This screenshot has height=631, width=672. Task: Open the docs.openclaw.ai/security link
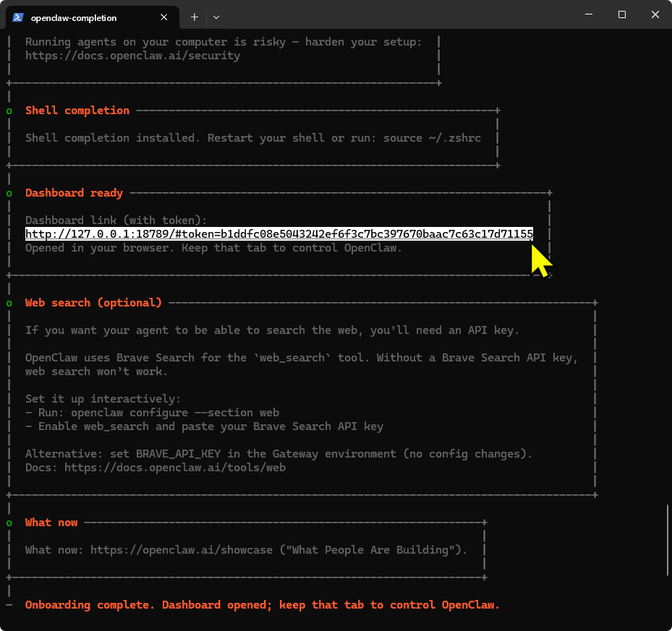(x=132, y=56)
